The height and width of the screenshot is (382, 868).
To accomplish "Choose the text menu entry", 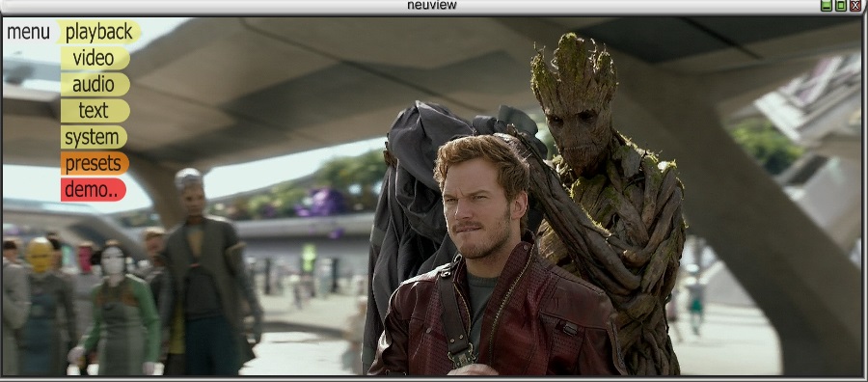I will pyautogui.click(x=95, y=111).
